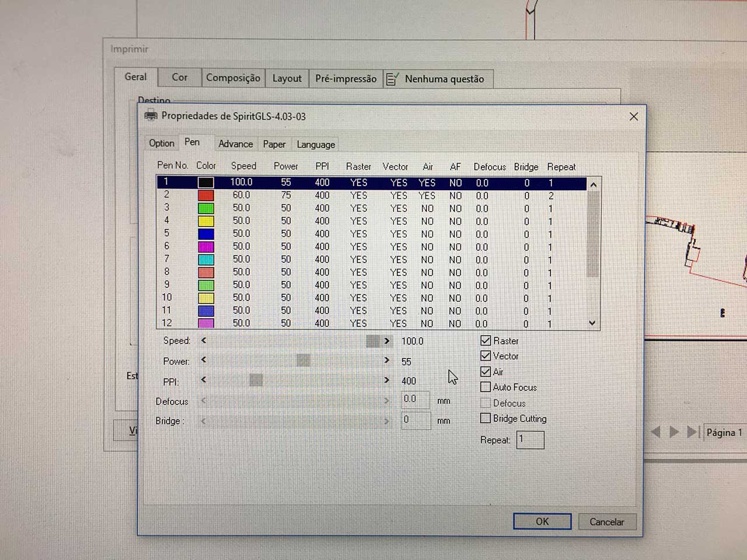This screenshot has height=560, width=747.
Task: Click the OK button
Action: click(x=542, y=521)
